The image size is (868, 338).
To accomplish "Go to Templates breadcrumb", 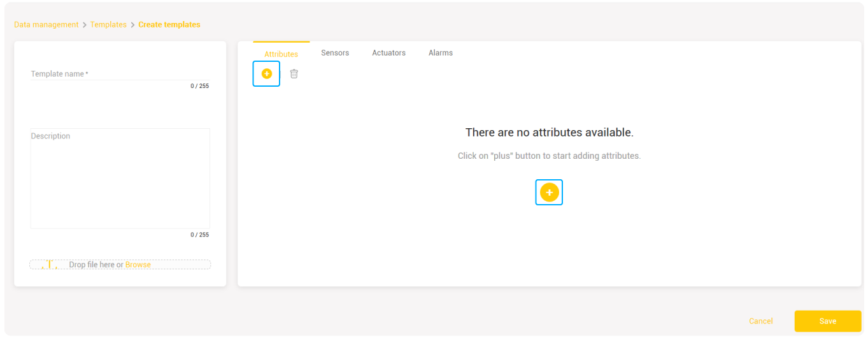I will point(108,25).
